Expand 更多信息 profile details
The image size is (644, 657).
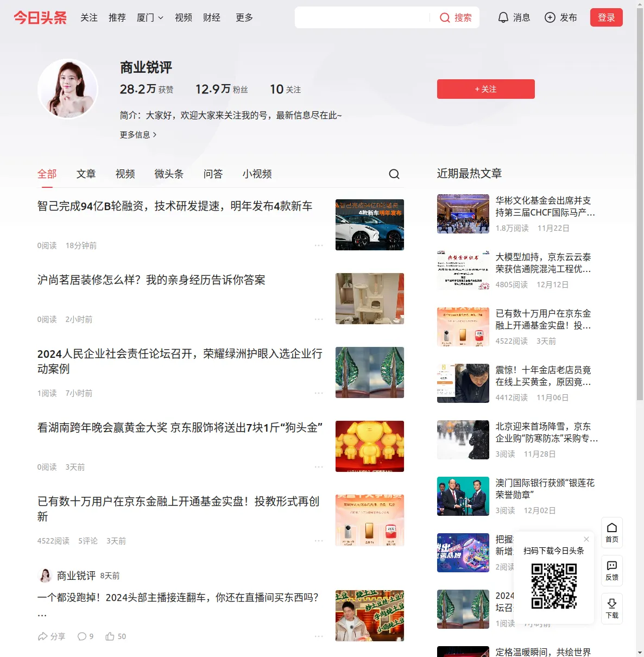pos(138,135)
